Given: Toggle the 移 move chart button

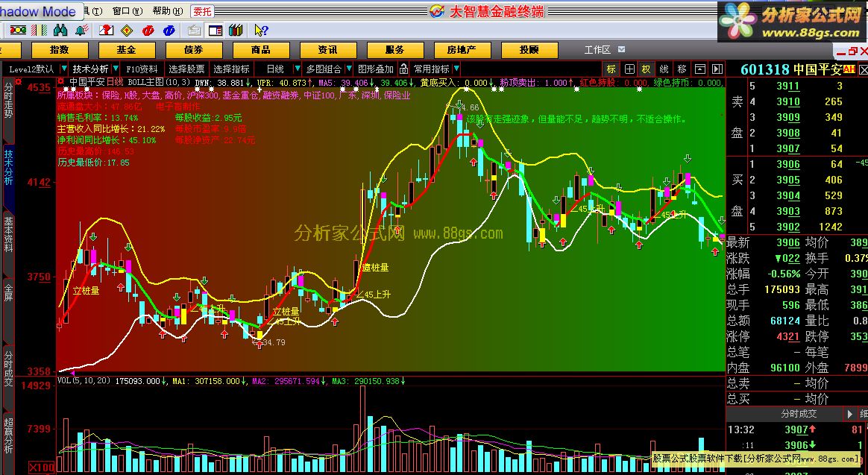Looking at the screenshot, I should (x=682, y=69).
